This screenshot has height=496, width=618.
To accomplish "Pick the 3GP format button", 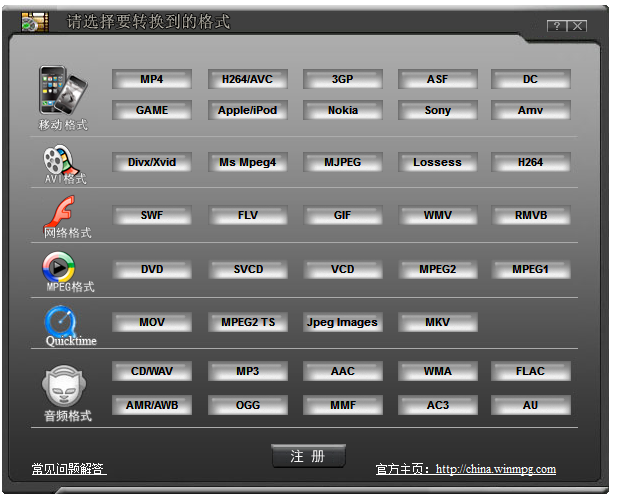I will coord(343,79).
